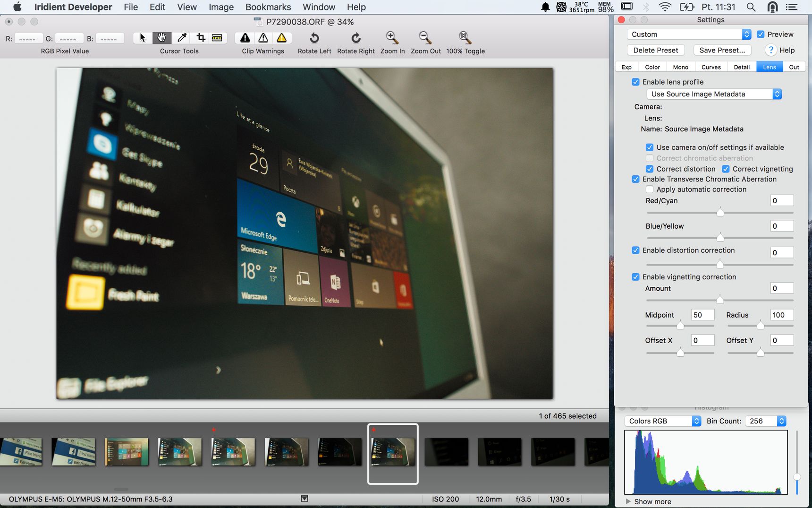Toggle the black shadow clip warning
The image size is (812, 508).
[245, 38]
